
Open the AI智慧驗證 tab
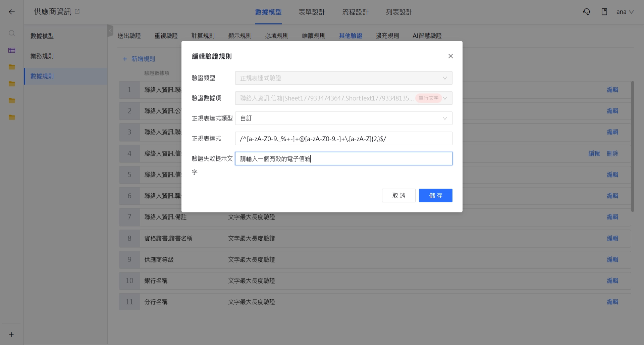[x=427, y=36]
